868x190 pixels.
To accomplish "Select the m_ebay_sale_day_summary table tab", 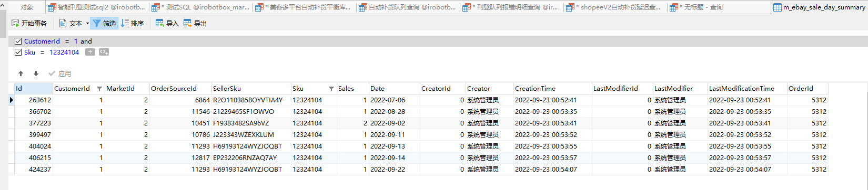I will click(820, 7).
